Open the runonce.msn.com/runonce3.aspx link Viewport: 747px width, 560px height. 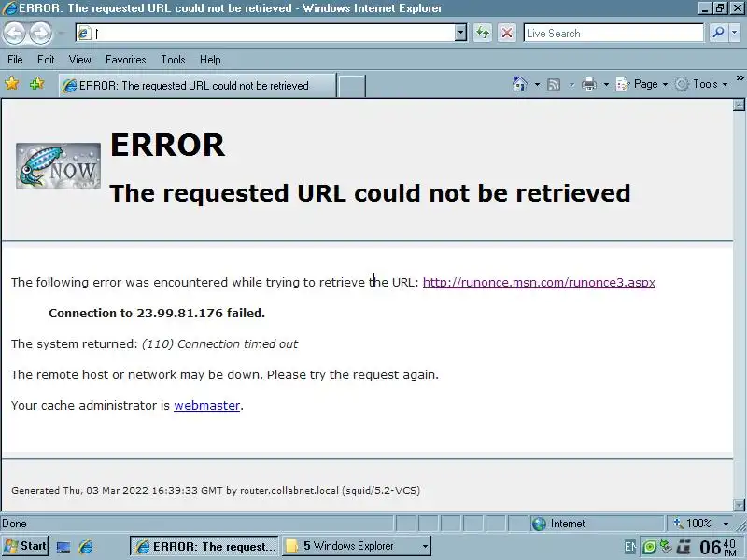[x=539, y=283]
